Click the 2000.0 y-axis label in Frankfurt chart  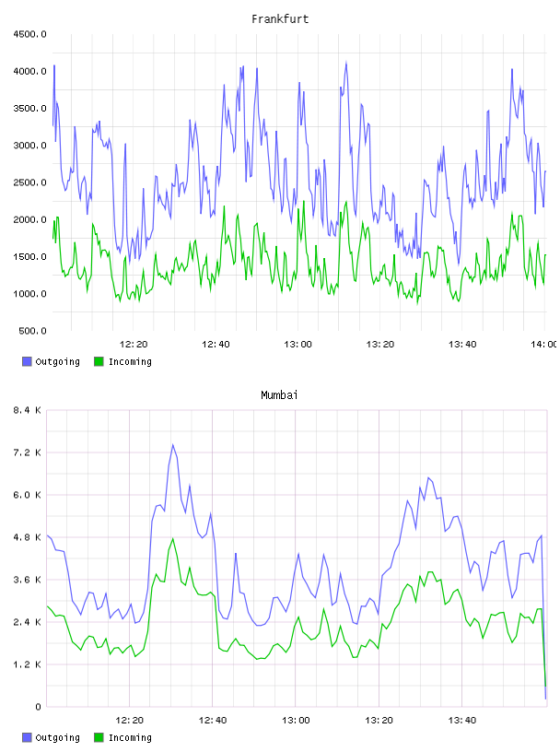tap(29, 219)
